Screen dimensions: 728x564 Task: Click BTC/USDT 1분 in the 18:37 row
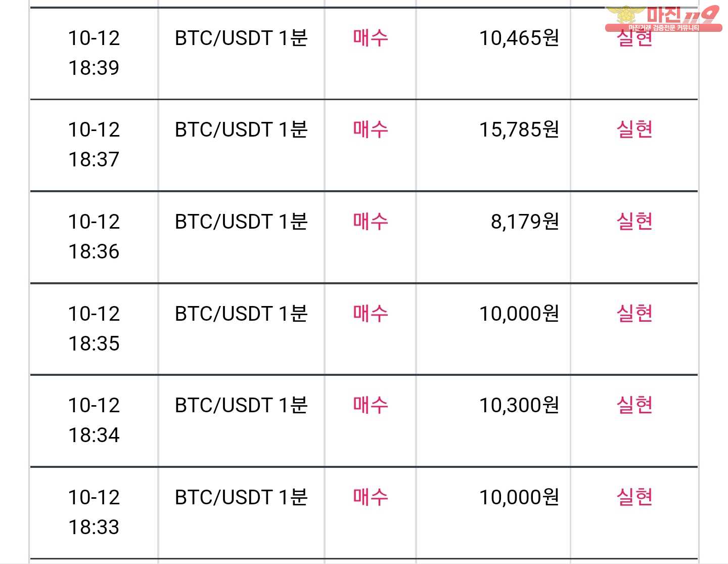click(x=241, y=129)
